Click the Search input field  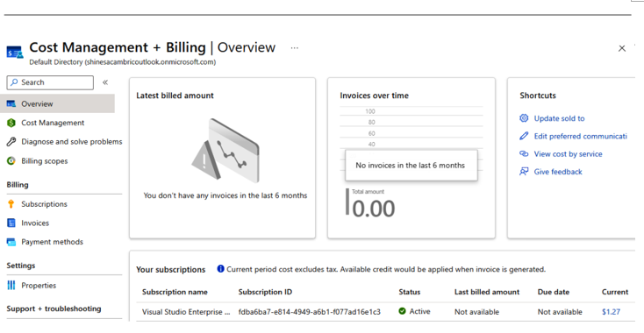coord(50,82)
